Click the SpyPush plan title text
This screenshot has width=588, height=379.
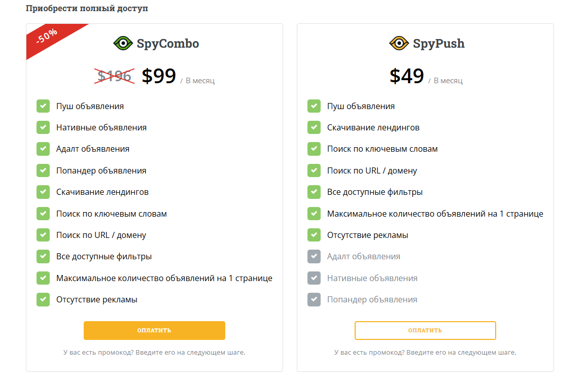click(438, 44)
